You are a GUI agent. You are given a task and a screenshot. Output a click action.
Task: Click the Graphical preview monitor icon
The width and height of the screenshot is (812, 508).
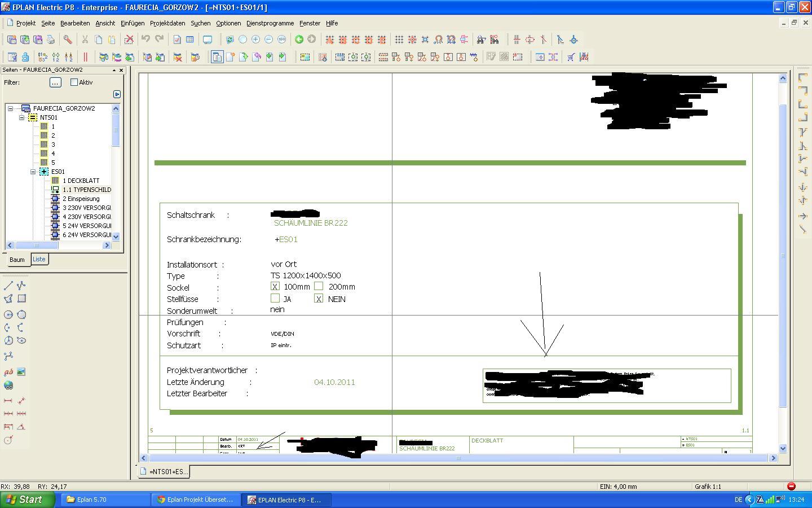tap(208, 40)
